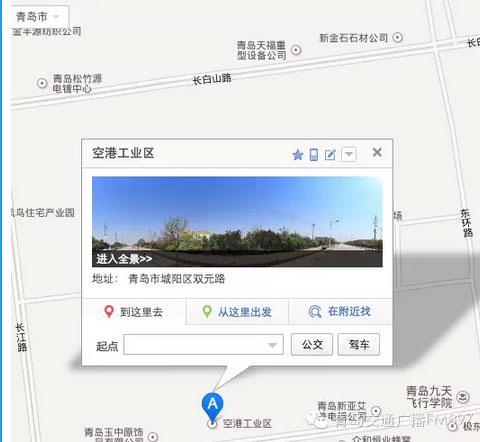Click the 起点 input field
480x442 pixels.
[x=203, y=345]
